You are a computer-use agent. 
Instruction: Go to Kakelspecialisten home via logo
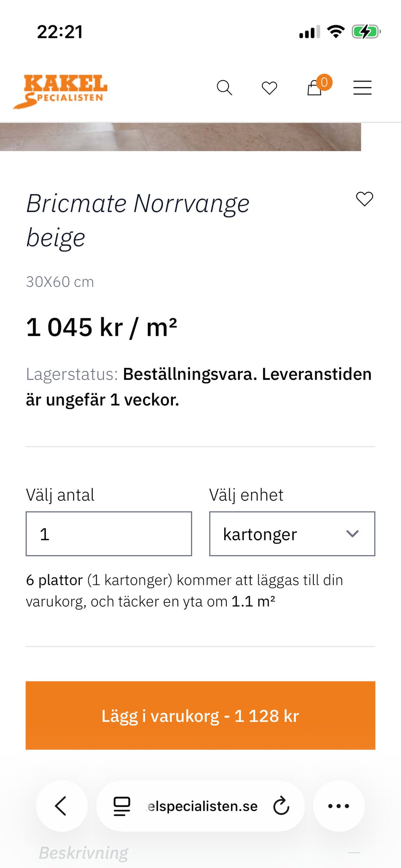coord(61,91)
